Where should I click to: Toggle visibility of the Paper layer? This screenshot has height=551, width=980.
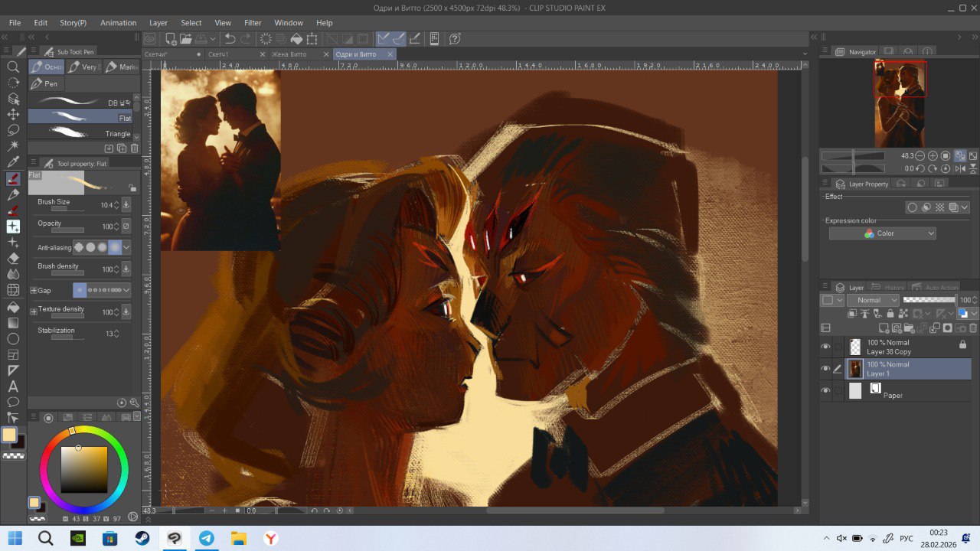(825, 391)
